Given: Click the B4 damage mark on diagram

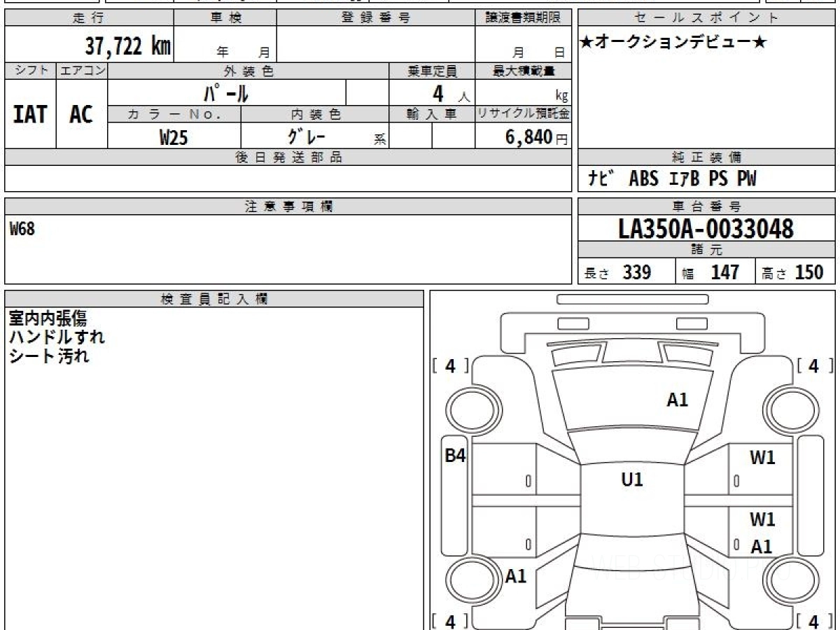Looking at the screenshot, I should [x=456, y=456].
